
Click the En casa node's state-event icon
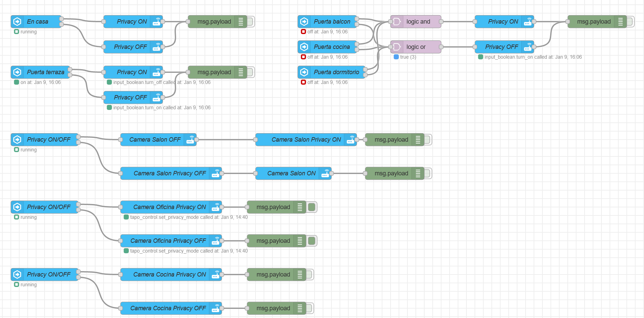(x=17, y=22)
